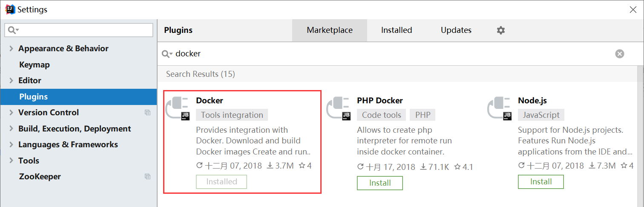Select Keymap in settings tree

[x=34, y=65]
